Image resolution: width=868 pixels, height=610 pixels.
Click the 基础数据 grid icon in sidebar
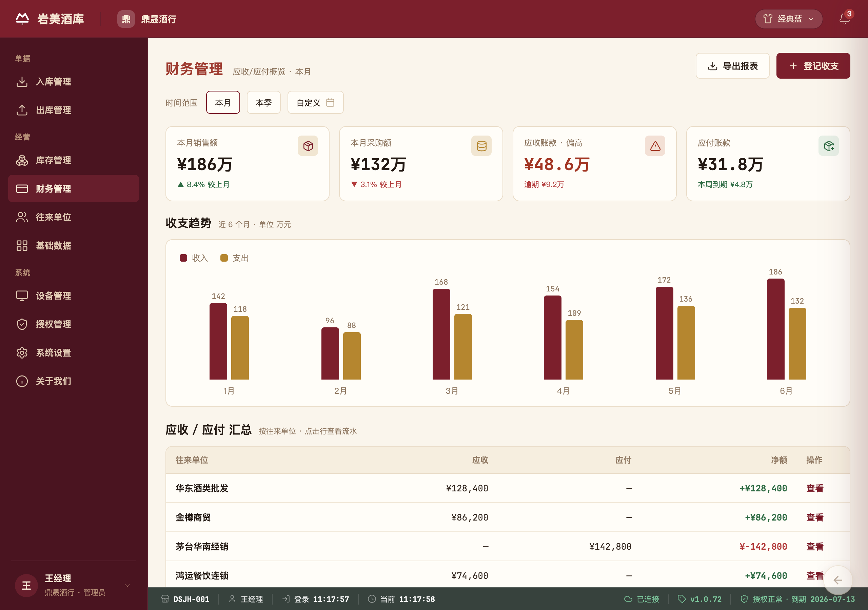click(x=22, y=246)
